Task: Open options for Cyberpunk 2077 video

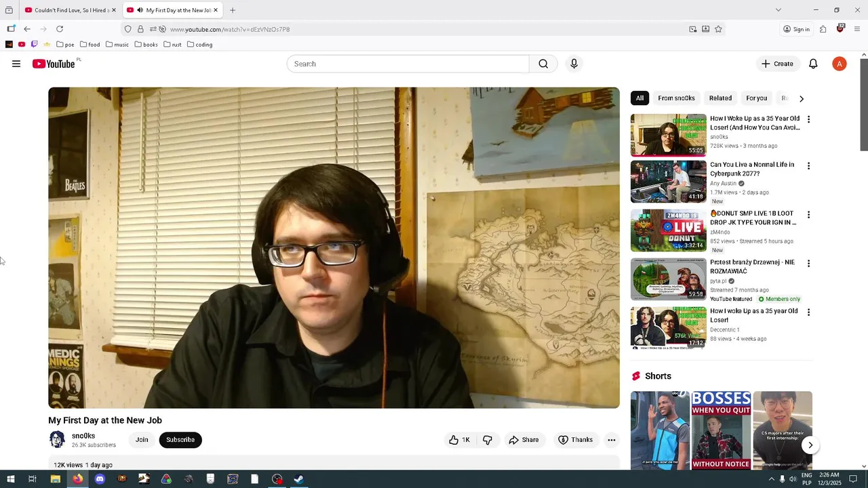Action: click(x=808, y=165)
